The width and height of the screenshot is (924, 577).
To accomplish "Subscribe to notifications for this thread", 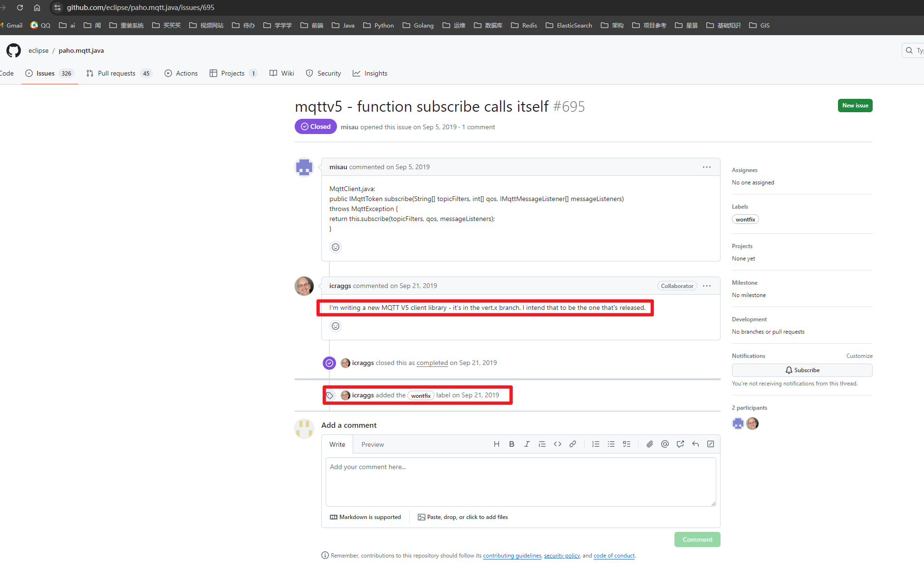I will pyautogui.click(x=802, y=370).
